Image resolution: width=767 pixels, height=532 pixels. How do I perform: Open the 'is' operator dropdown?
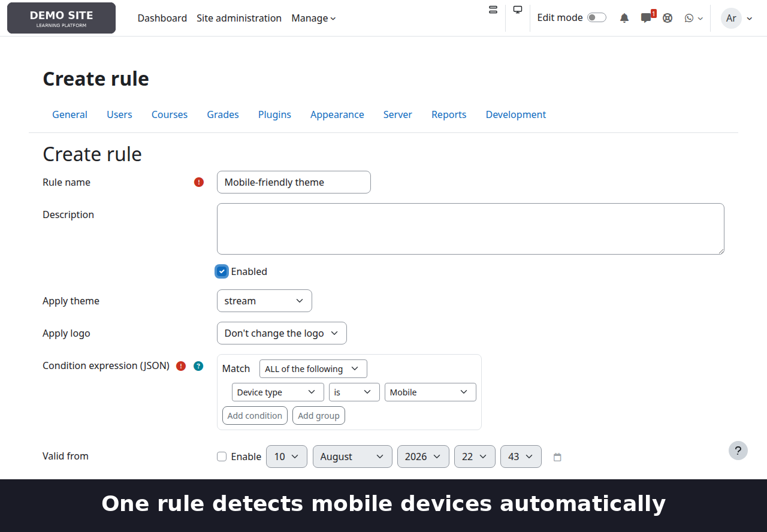[x=354, y=392]
